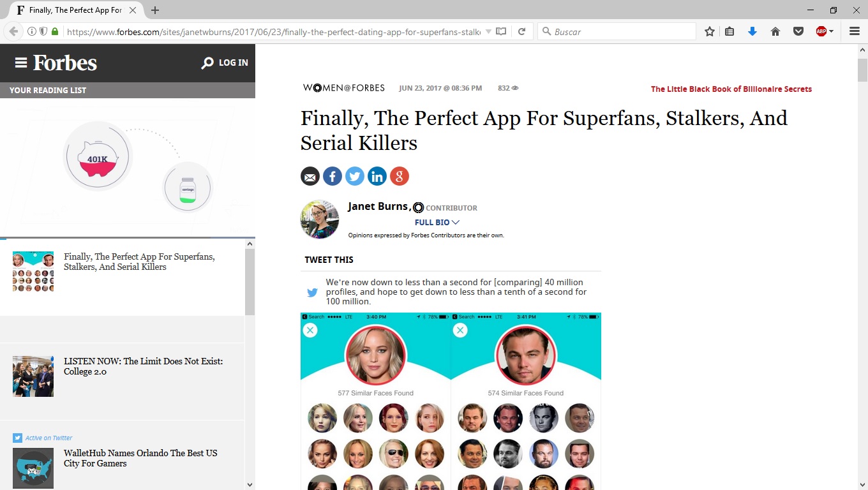
Task: Open the Forbes hamburger menu
Action: tap(21, 63)
